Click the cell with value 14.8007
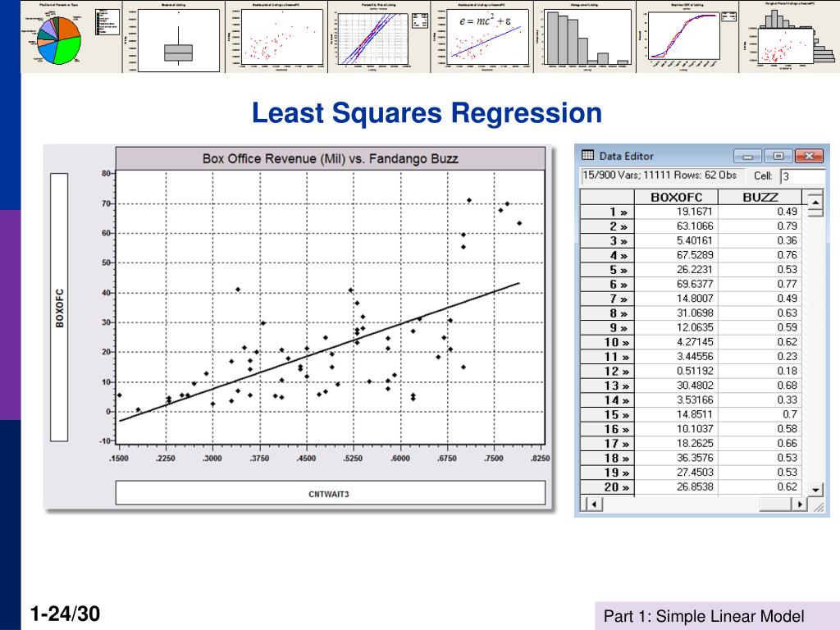 (676, 299)
